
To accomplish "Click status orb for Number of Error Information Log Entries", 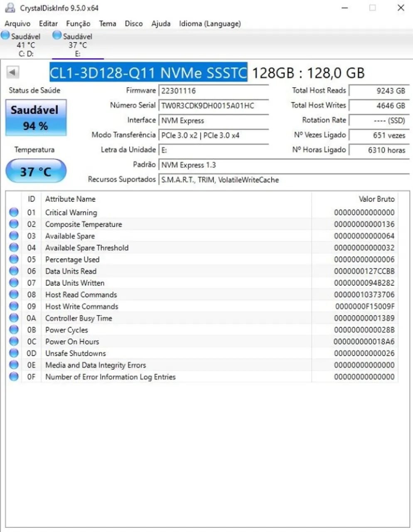I will pyautogui.click(x=14, y=377).
